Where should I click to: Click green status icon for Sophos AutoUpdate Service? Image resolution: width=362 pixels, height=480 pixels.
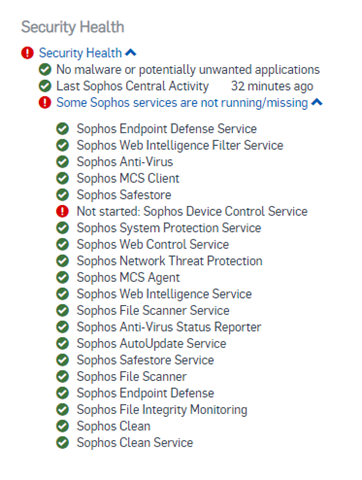point(62,343)
